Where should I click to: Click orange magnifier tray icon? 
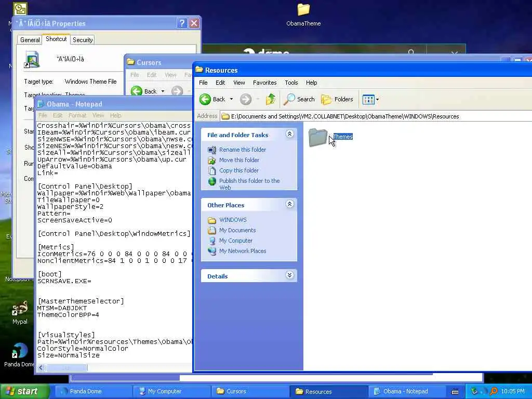pyautogui.click(x=494, y=391)
